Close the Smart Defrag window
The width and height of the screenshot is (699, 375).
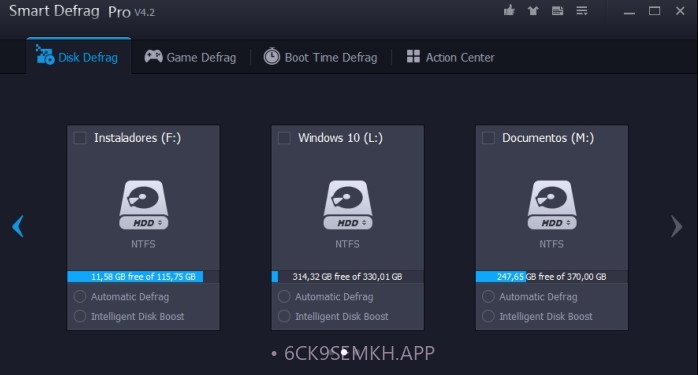point(680,11)
